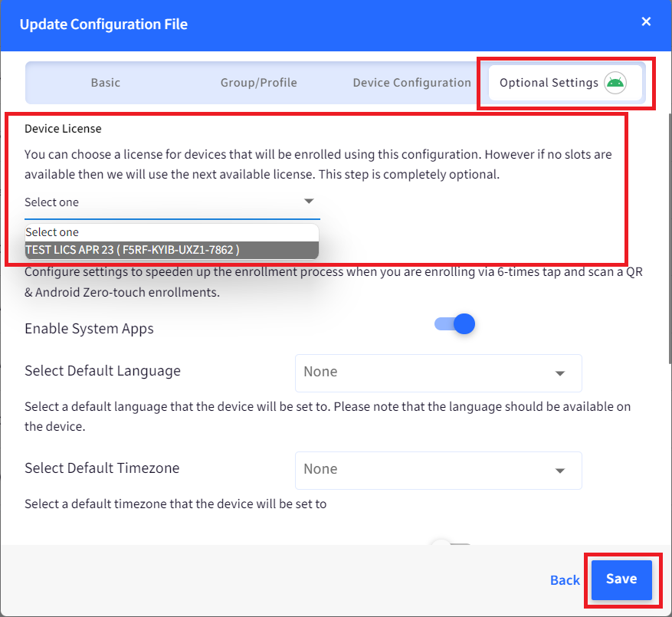Click the Back link
Viewport: 672px width, 617px height.
coord(565,579)
